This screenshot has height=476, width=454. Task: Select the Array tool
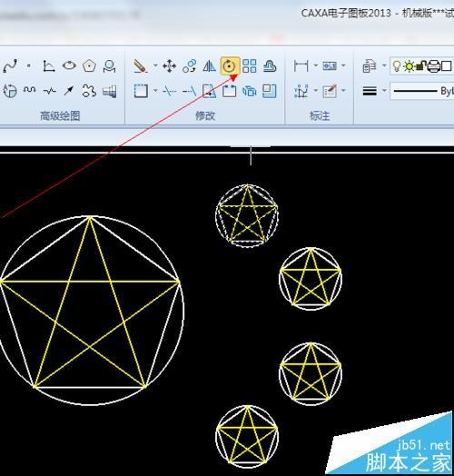250,66
